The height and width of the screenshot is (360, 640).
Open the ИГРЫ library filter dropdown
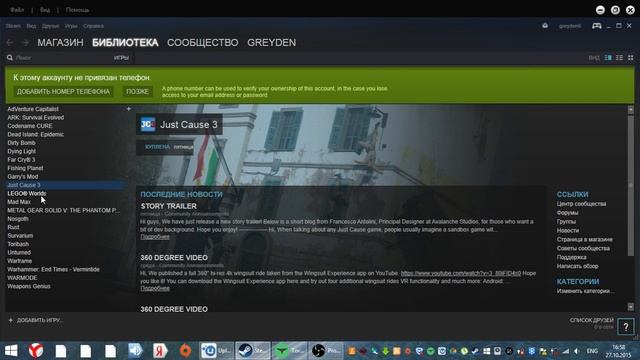coord(121,58)
